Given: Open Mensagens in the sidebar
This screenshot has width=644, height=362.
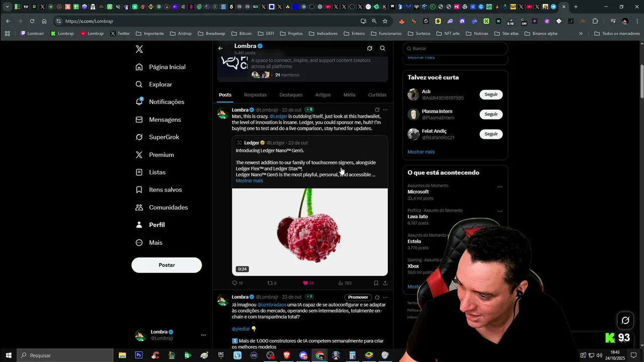Looking at the screenshot, I should coord(158,120).
